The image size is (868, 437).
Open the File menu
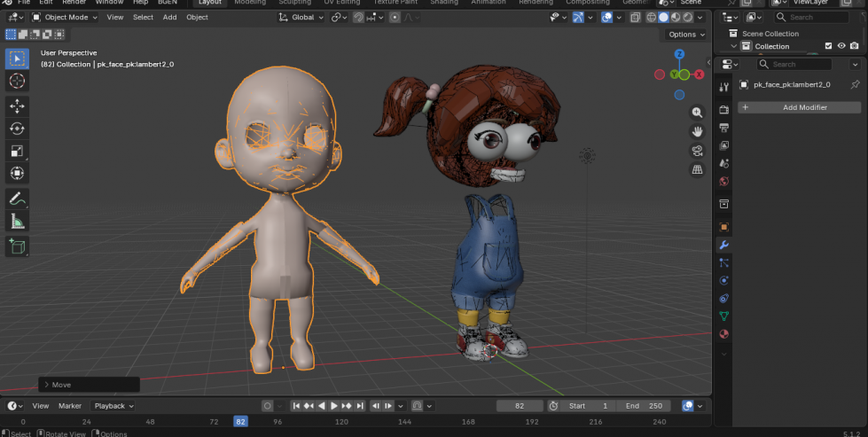[x=24, y=2]
